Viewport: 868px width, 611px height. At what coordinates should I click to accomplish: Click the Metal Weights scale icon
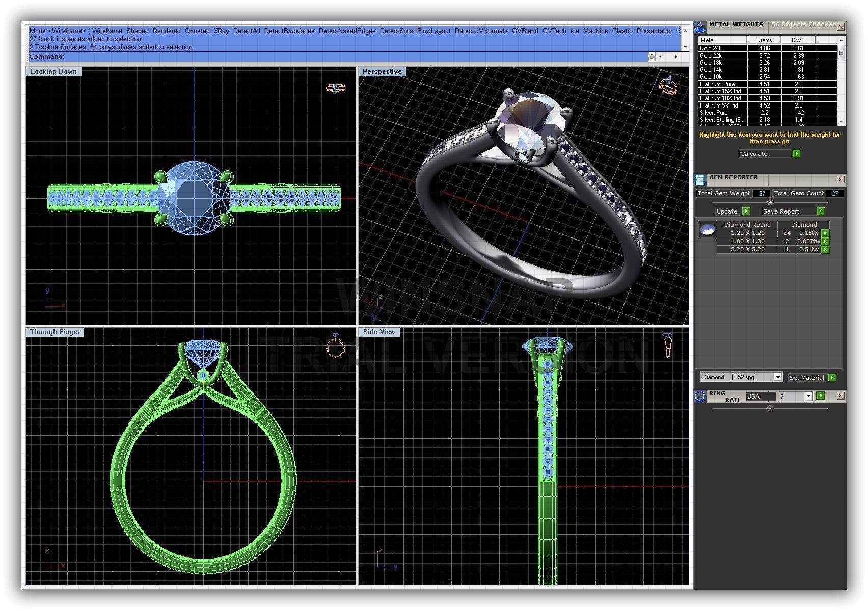pyautogui.click(x=700, y=27)
